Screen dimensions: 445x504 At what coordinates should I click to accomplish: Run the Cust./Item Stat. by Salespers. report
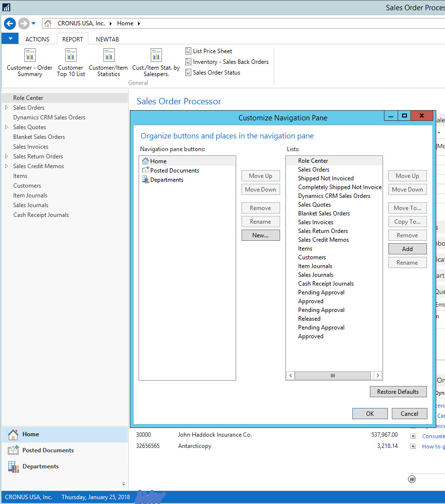point(156,62)
